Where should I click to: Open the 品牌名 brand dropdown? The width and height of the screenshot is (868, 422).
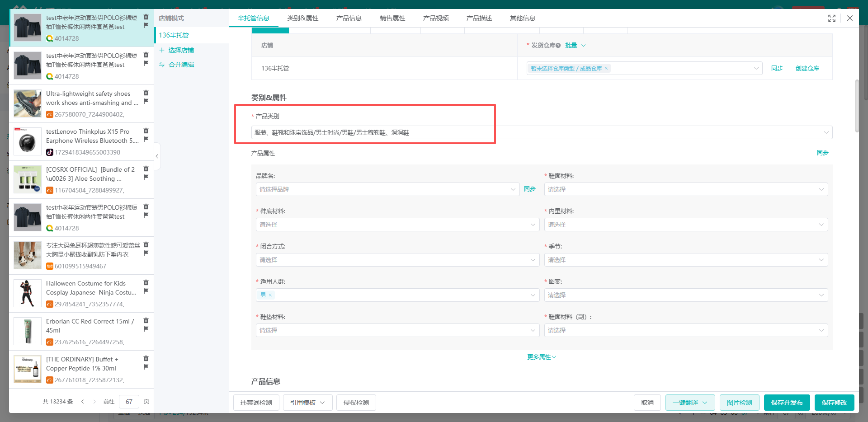click(x=387, y=189)
